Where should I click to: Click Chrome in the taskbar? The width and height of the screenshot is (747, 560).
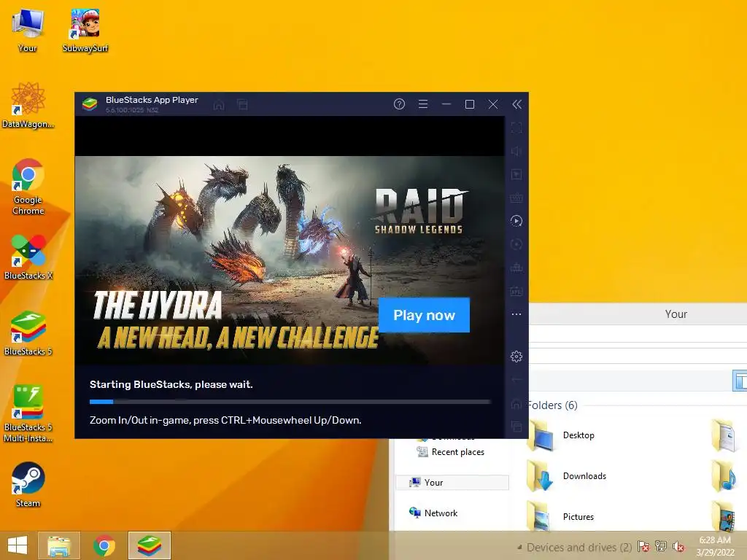click(104, 545)
